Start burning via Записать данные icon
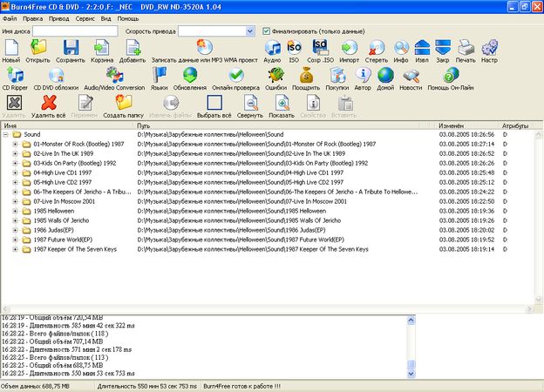Screen dimensions: 544x392 [x=205, y=48]
